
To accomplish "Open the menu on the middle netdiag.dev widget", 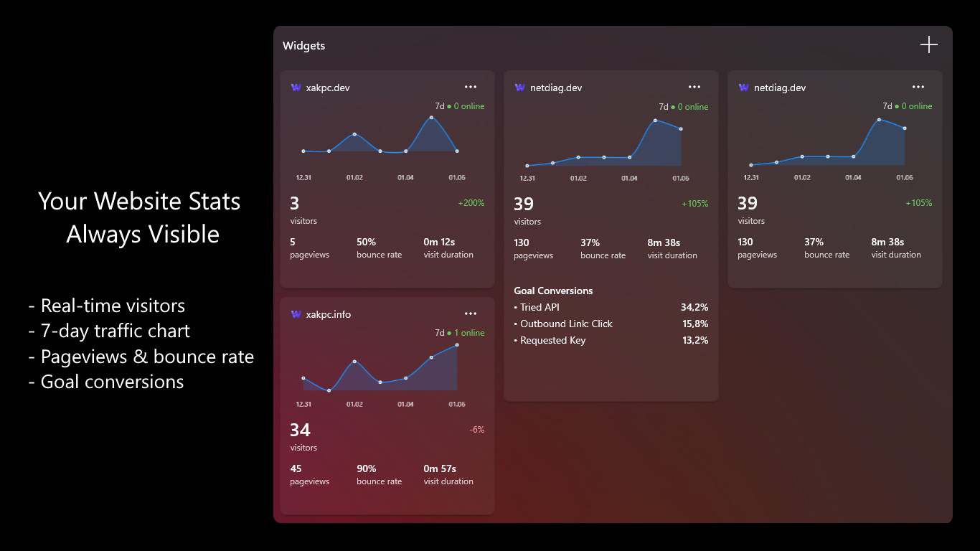I will click(x=694, y=86).
